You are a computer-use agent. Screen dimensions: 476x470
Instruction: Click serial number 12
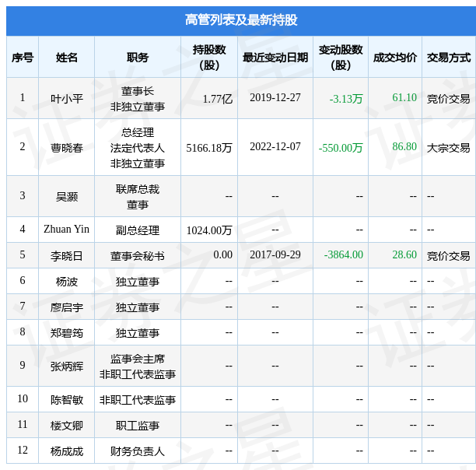tap(23, 450)
